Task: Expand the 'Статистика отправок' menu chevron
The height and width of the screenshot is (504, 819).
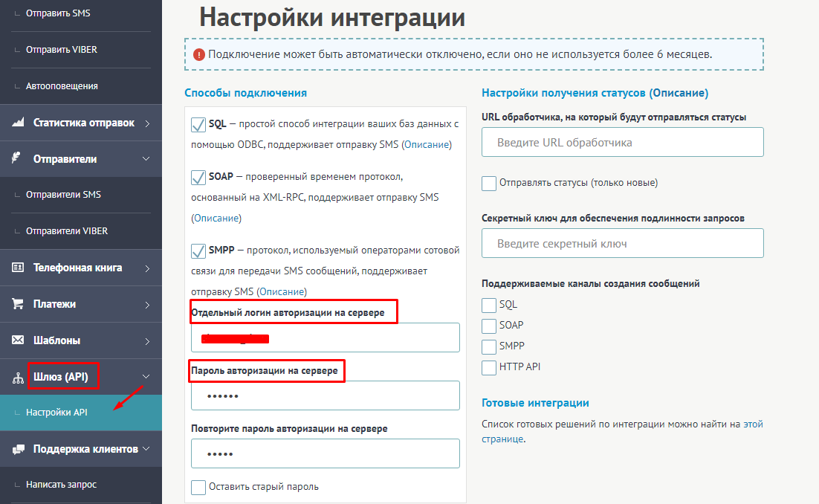Action: point(147,123)
